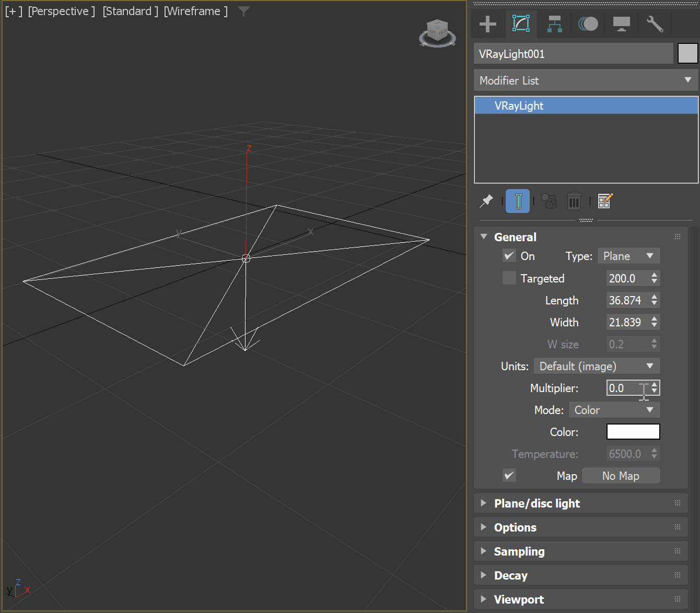The width and height of the screenshot is (700, 613).
Task: Open the Perspective viewport menu
Action: (61, 10)
